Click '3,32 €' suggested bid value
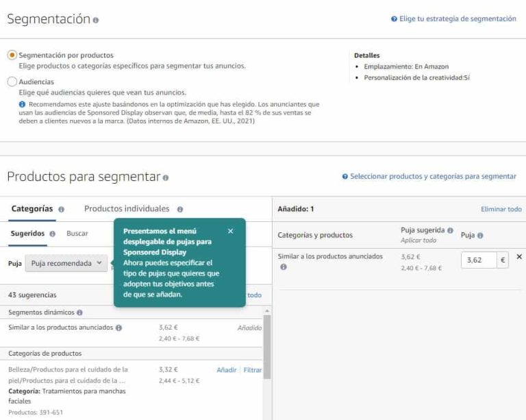Screen dimensions: 526x420 [168, 369]
